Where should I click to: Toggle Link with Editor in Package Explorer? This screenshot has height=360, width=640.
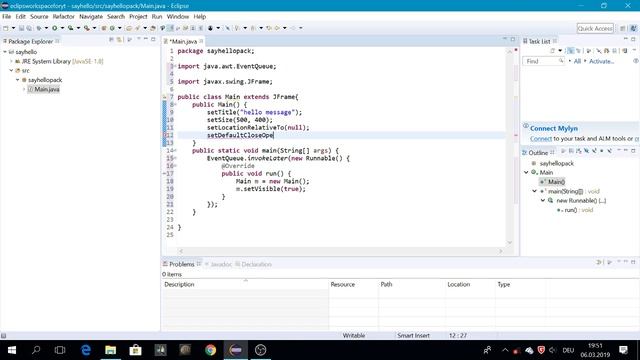point(119,40)
